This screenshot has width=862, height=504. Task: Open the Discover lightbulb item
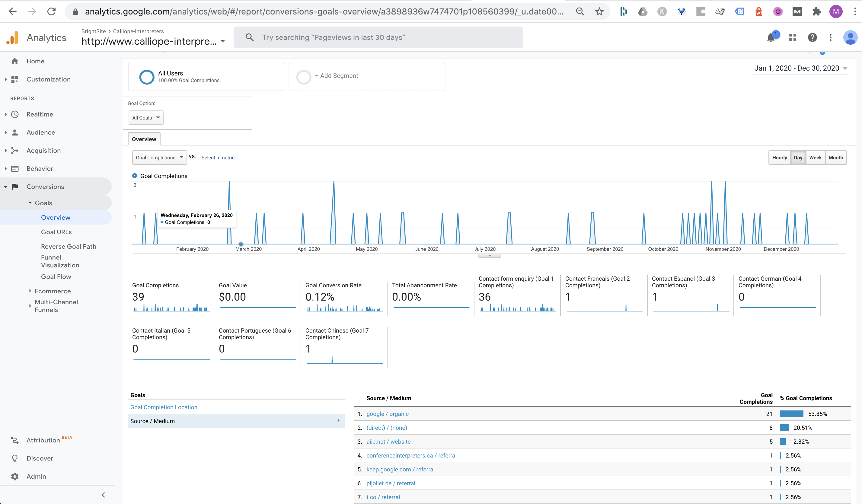15,458
